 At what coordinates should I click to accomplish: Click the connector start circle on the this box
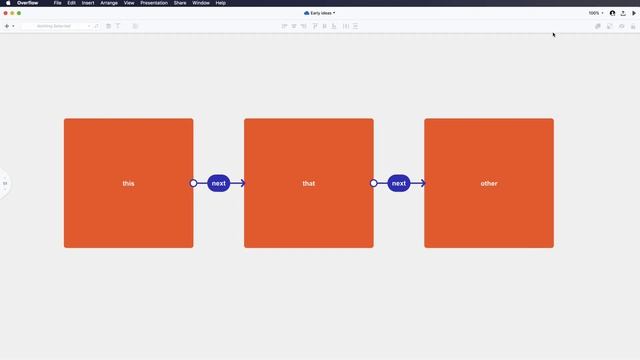point(193,183)
